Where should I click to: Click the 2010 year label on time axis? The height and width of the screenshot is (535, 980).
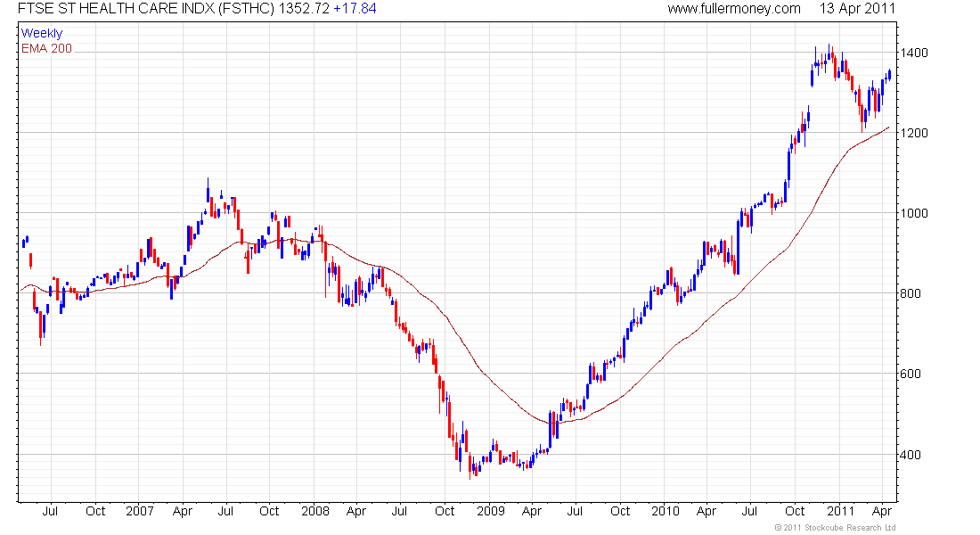click(x=665, y=511)
